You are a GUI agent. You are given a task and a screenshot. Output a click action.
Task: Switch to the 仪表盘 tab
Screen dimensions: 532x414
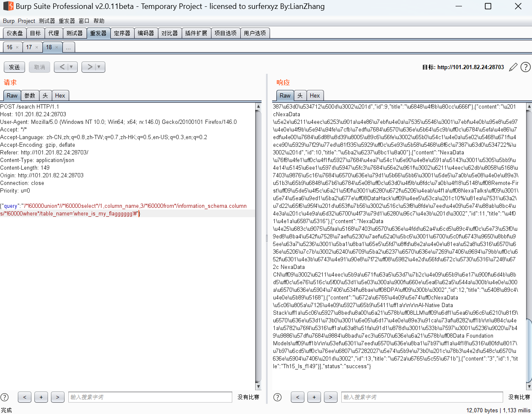pos(14,33)
